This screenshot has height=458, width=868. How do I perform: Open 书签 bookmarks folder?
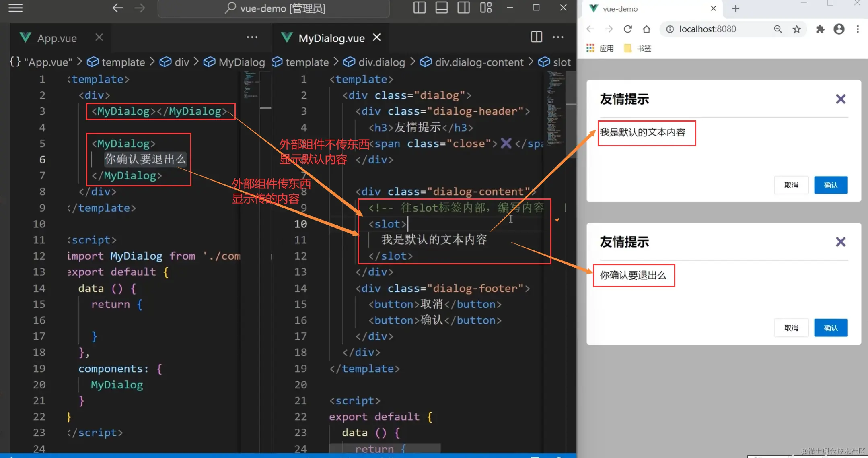[x=638, y=48]
